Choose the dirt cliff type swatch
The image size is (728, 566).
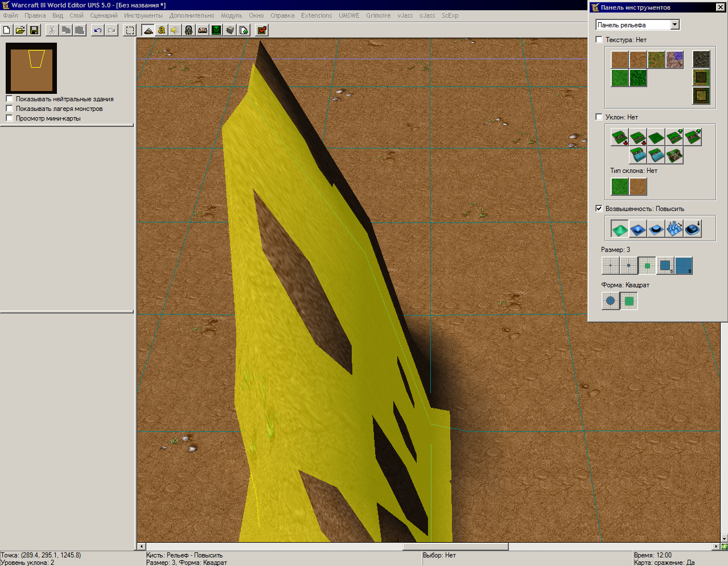tap(637, 187)
